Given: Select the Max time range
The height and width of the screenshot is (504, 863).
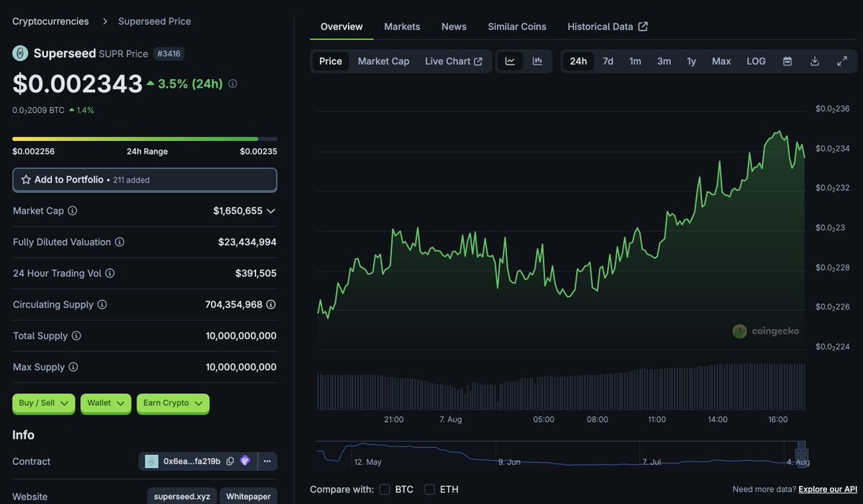Looking at the screenshot, I should 721,61.
